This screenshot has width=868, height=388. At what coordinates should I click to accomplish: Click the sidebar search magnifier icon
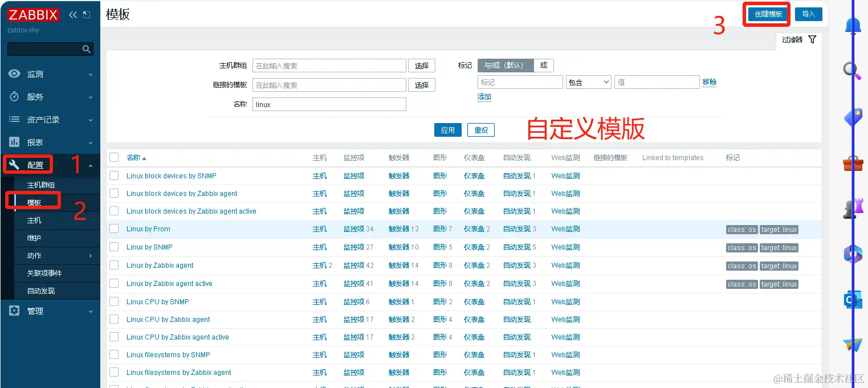coord(87,50)
